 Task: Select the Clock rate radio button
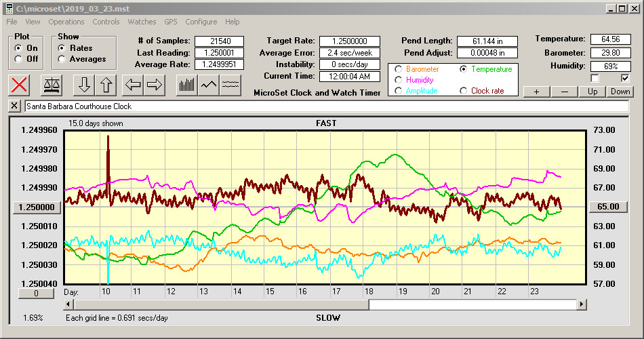coord(464,91)
